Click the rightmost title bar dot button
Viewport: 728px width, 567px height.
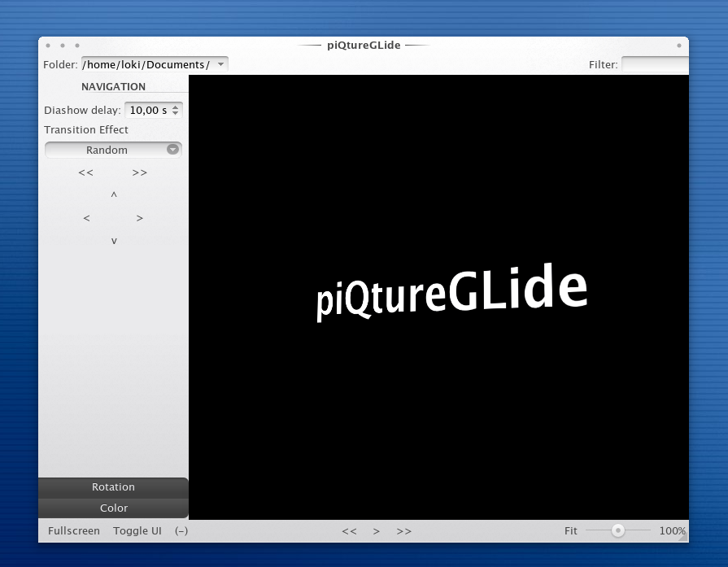click(x=678, y=46)
